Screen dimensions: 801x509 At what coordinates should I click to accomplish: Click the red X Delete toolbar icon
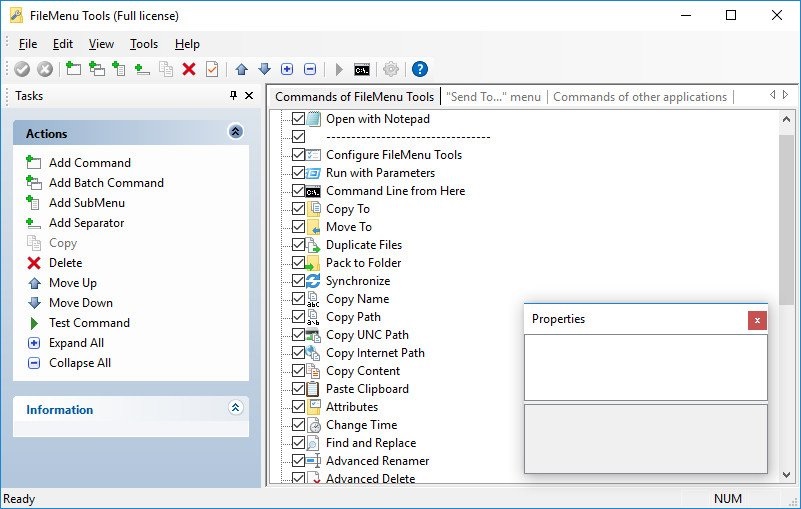pos(189,69)
